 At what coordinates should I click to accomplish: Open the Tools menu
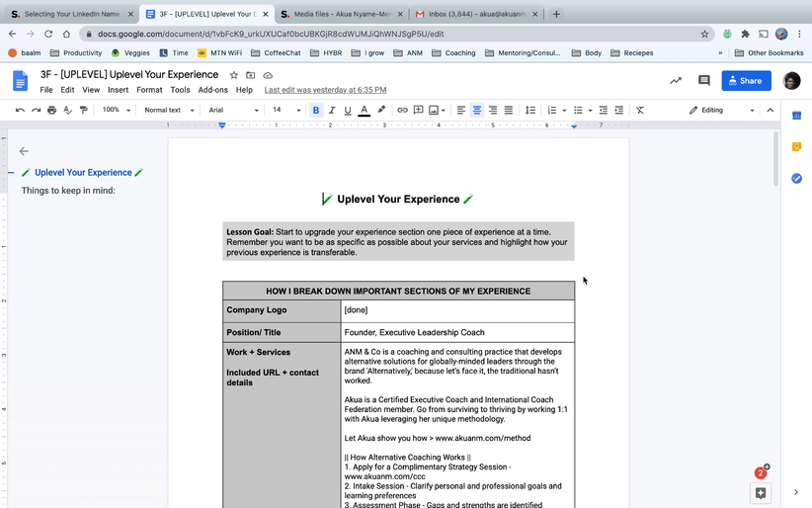(180, 90)
